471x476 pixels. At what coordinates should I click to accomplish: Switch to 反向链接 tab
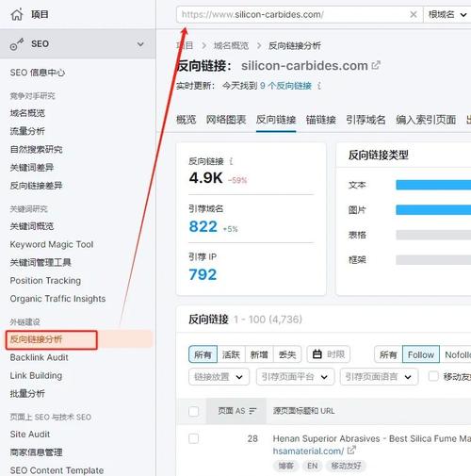coord(276,120)
